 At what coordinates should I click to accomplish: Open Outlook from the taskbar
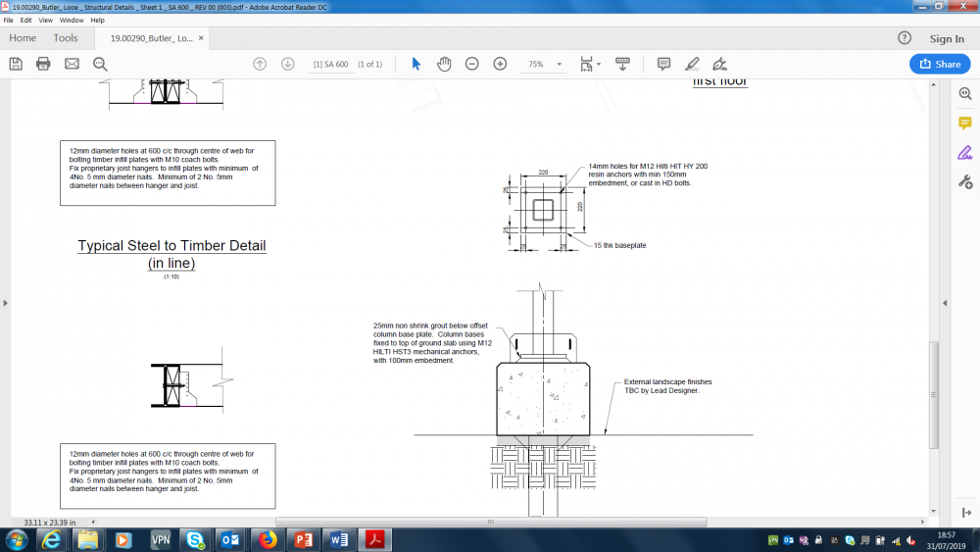pyautogui.click(x=230, y=539)
